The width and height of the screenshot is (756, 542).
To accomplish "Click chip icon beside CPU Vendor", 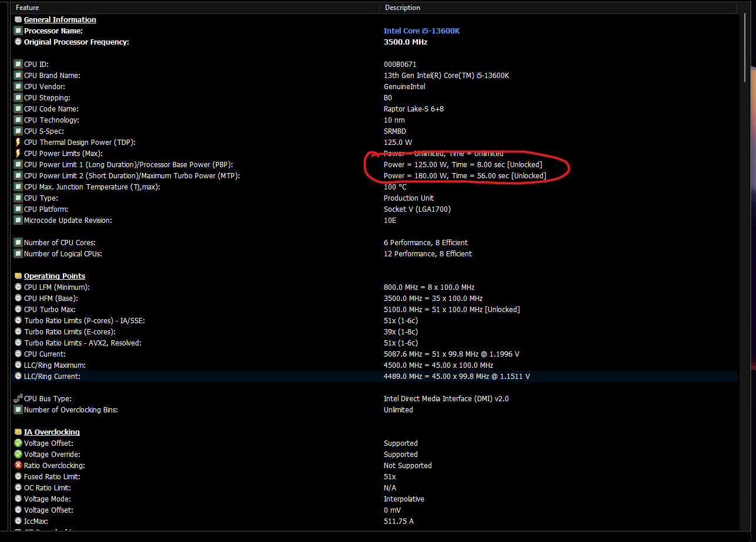I will tap(18, 87).
